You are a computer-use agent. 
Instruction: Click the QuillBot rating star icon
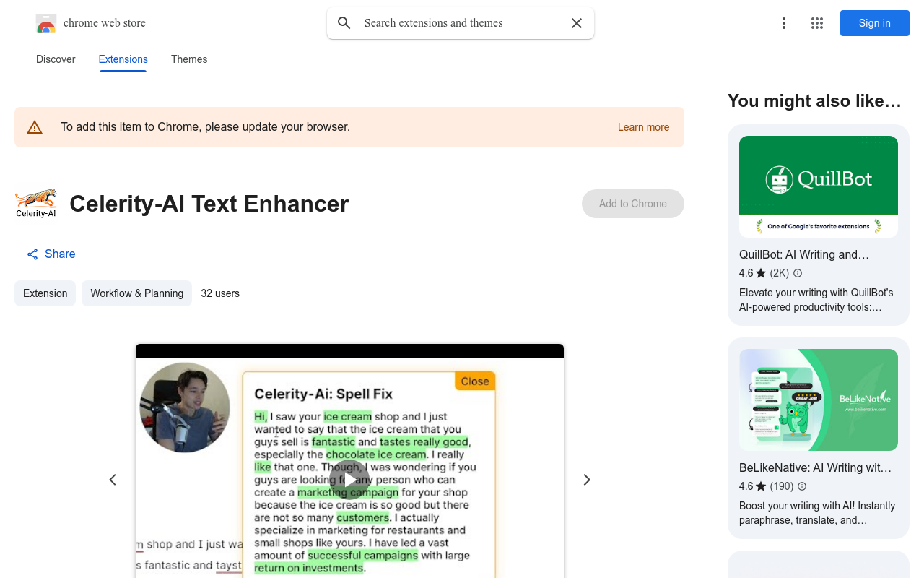click(761, 273)
